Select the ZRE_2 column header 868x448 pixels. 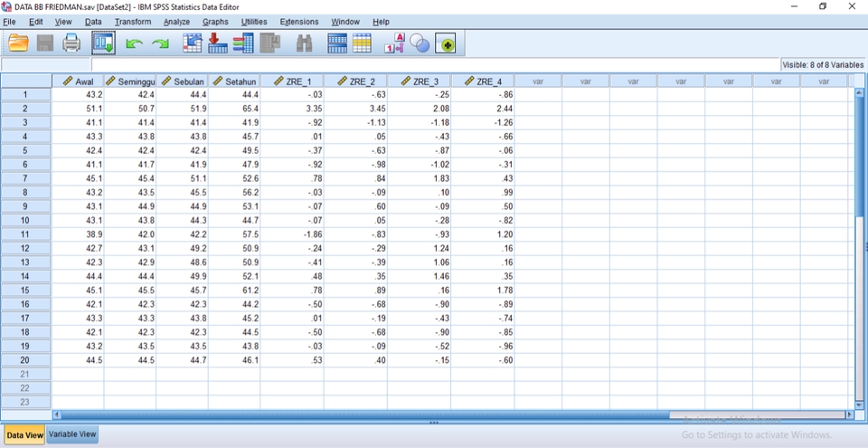(356, 81)
